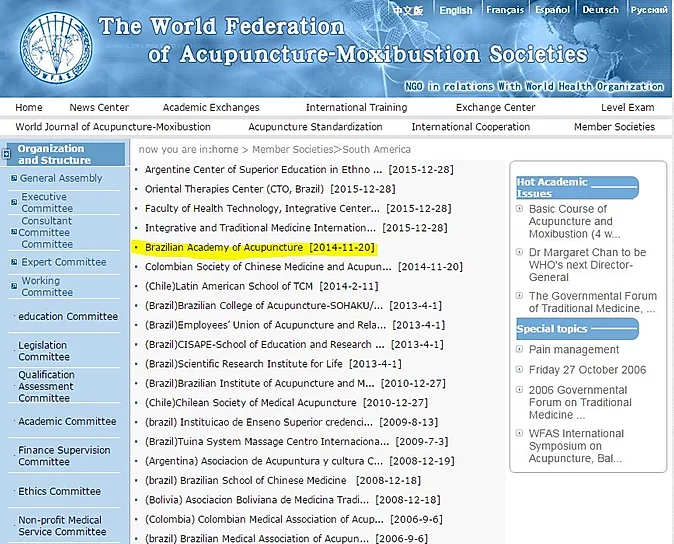This screenshot has height=544, width=674.
Task: Open the Ethics Committee sidebar link
Action: pos(59,491)
